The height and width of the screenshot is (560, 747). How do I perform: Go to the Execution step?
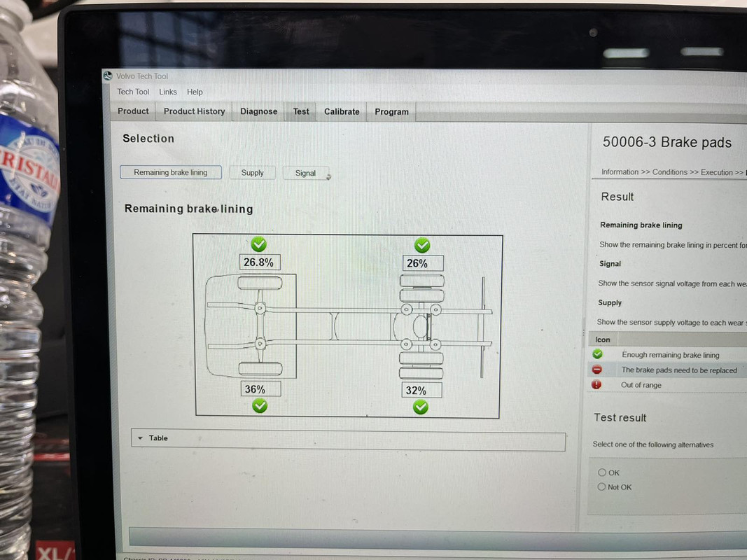point(716,172)
